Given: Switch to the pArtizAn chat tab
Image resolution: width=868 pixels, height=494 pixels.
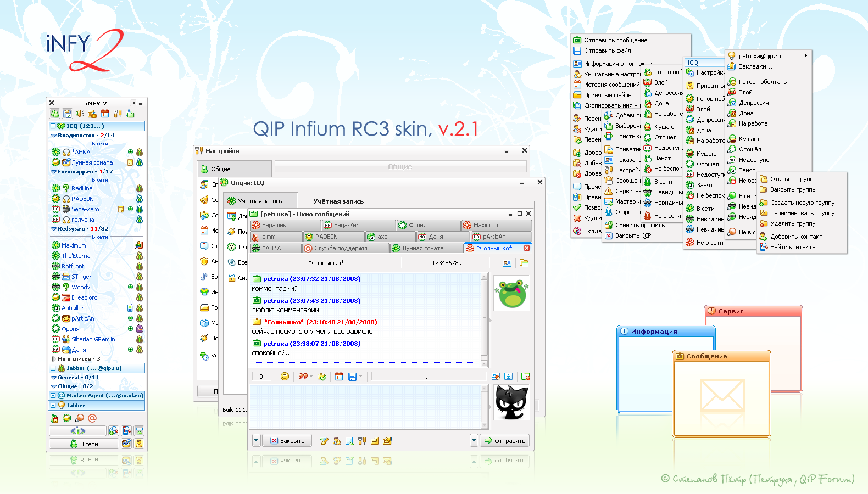Looking at the screenshot, I should pos(501,237).
